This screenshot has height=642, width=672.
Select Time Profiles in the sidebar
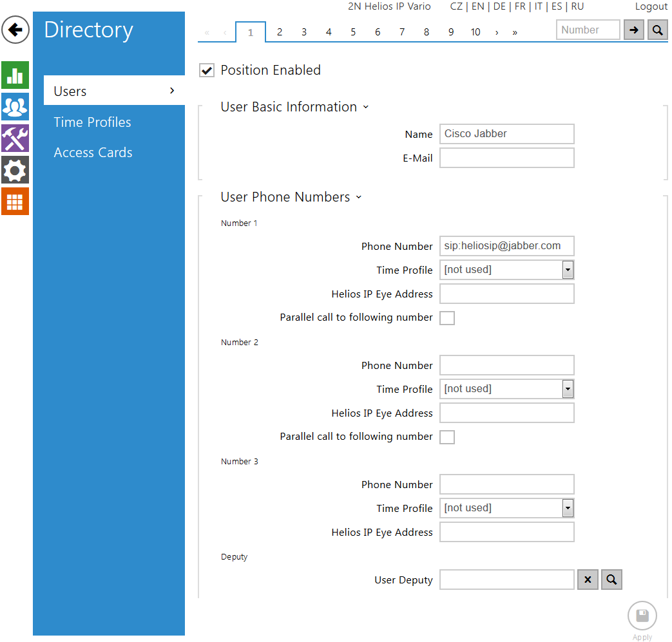(92, 122)
